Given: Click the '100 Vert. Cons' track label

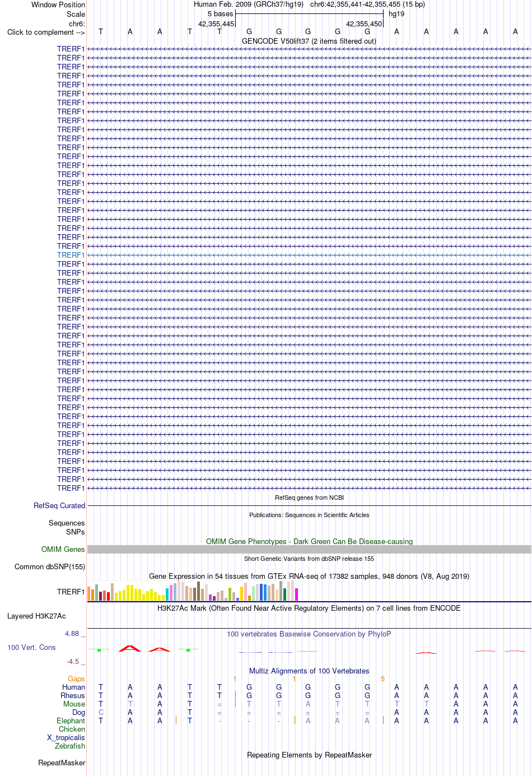Looking at the screenshot, I should click(x=31, y=647).
